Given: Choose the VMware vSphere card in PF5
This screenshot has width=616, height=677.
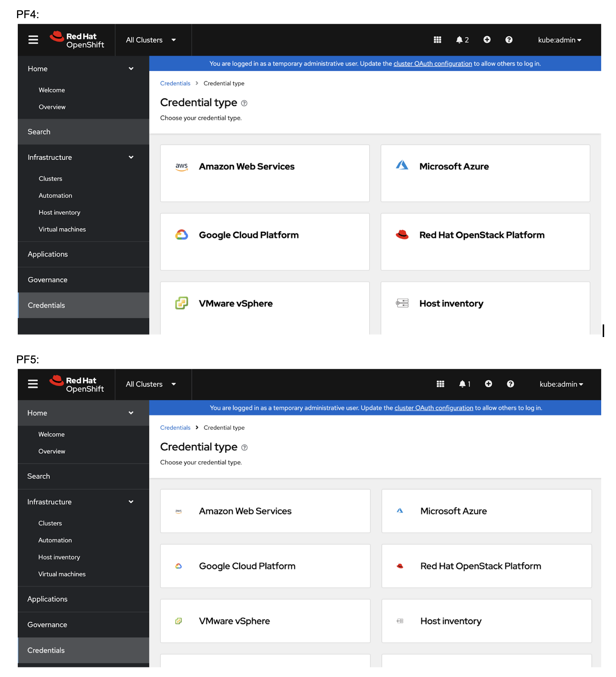Looking at the screenshot, I should tap(265, 621).
